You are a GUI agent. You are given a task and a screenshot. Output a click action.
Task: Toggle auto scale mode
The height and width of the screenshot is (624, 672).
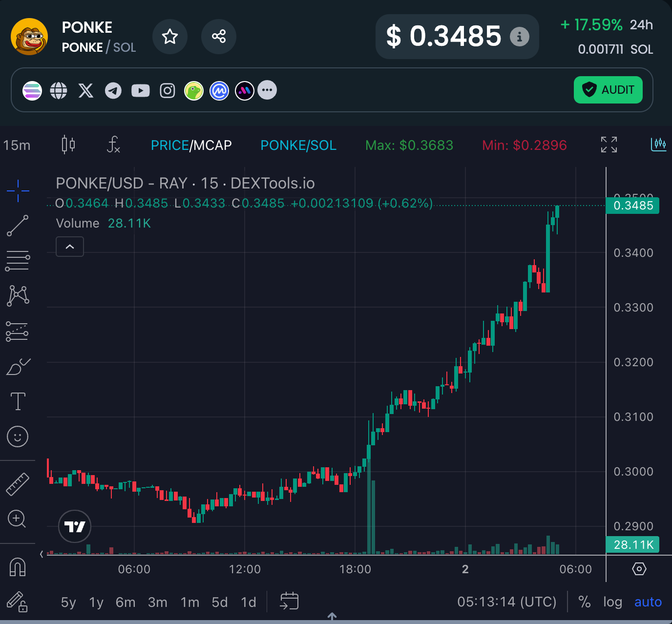point(648,602)
